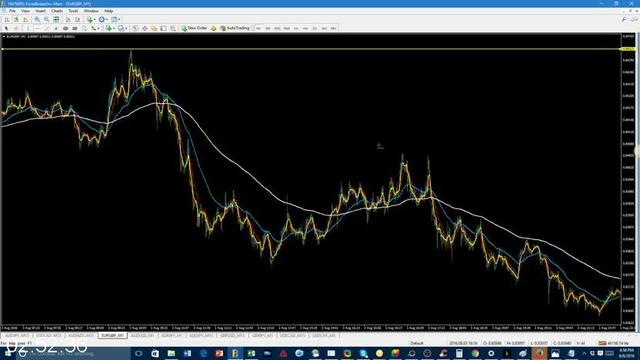The height and width of the screenshot is (360, 640).
Task: Set timeframe to D1
Action: 315,28
